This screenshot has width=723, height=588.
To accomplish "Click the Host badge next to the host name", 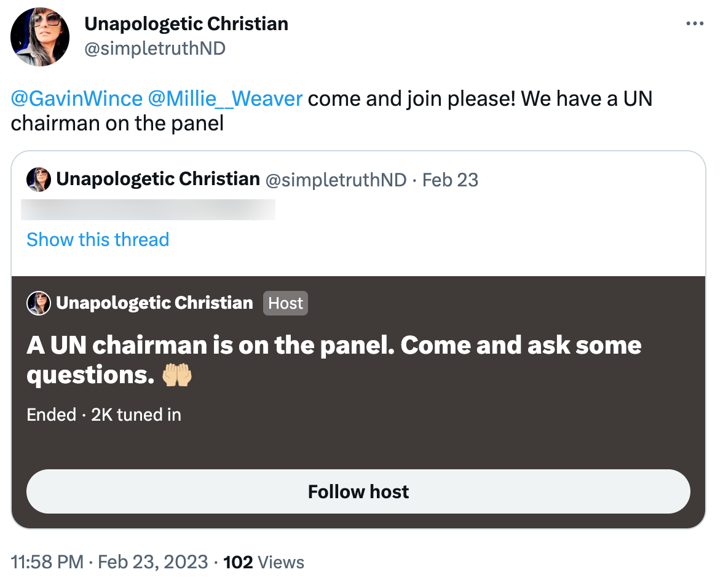I will tap(285, 303).
